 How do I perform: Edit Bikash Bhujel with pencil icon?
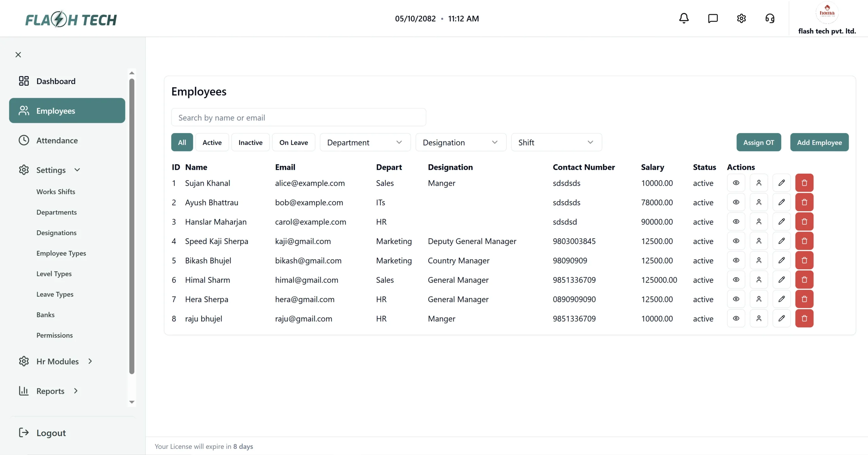pyautogui.click(x=781, y=260)
